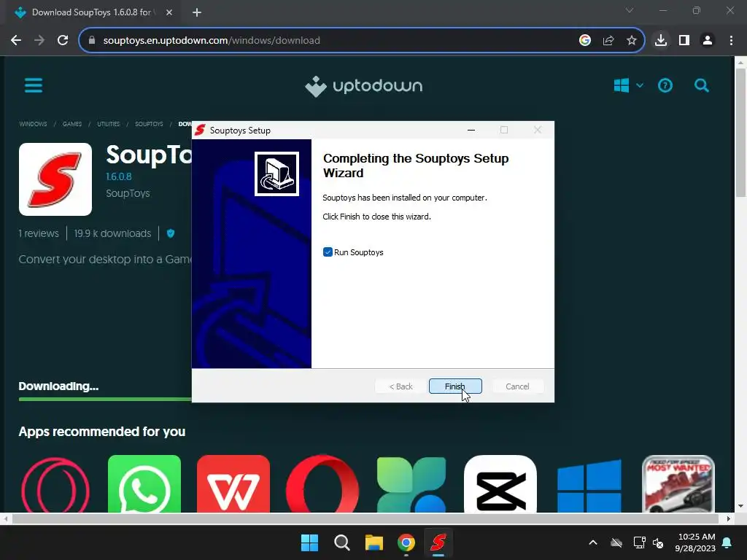Click the Uptodown logo
This screenshot has width=747, height=560.
[x=363, y=86]
